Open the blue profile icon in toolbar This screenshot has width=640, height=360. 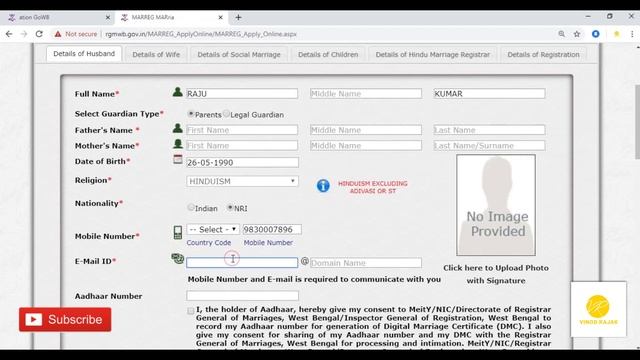pyautogui.click(x=596, y=34)
